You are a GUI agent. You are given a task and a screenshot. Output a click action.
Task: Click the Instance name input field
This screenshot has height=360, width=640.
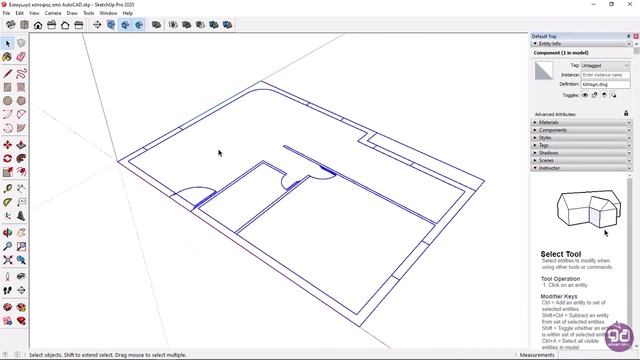pos(605,75)
